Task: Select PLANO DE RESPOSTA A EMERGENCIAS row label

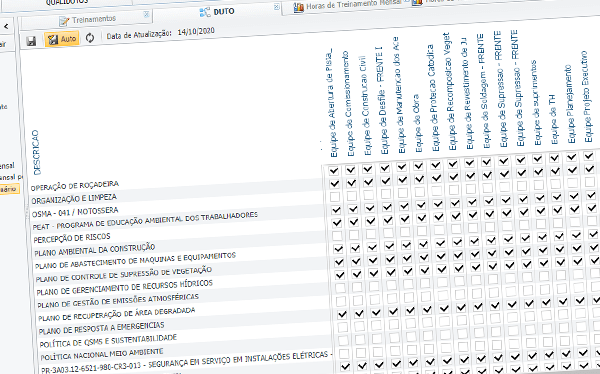Action: 101,328
